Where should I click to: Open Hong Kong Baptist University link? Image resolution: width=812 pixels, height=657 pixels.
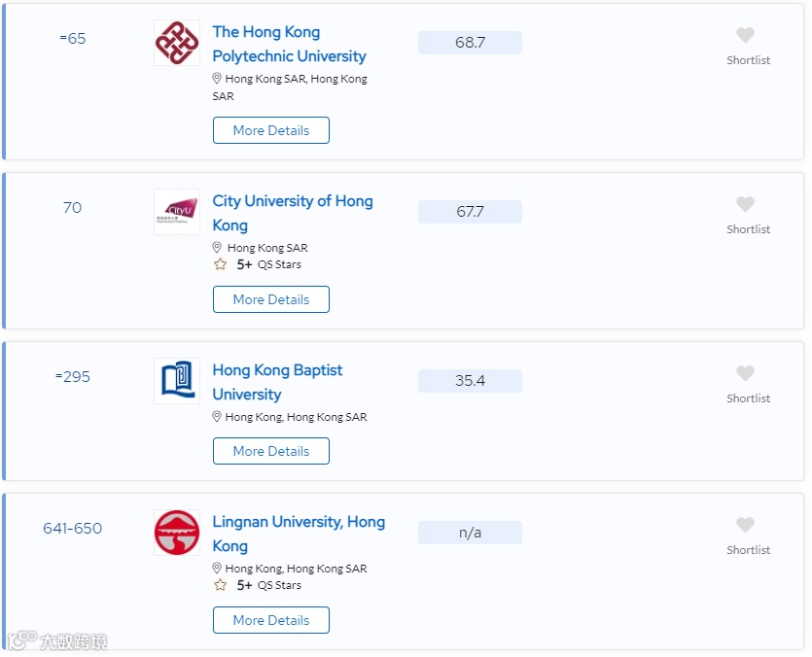(277, 382)
